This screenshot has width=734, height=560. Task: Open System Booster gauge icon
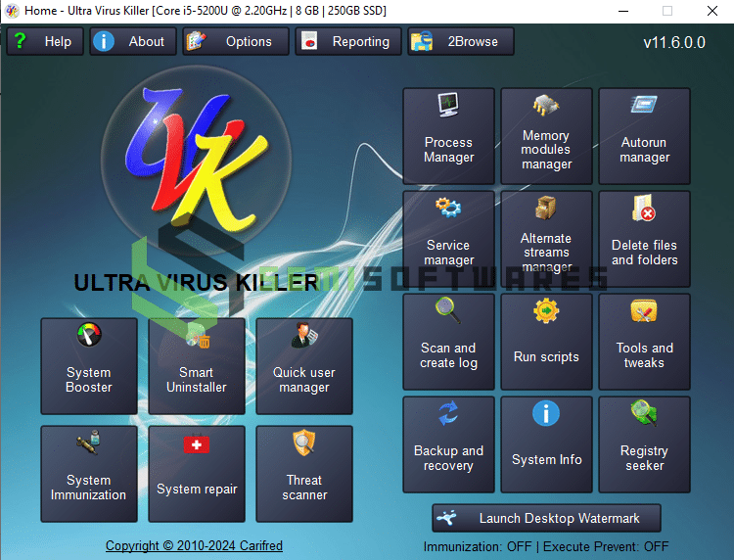(89, 334)
